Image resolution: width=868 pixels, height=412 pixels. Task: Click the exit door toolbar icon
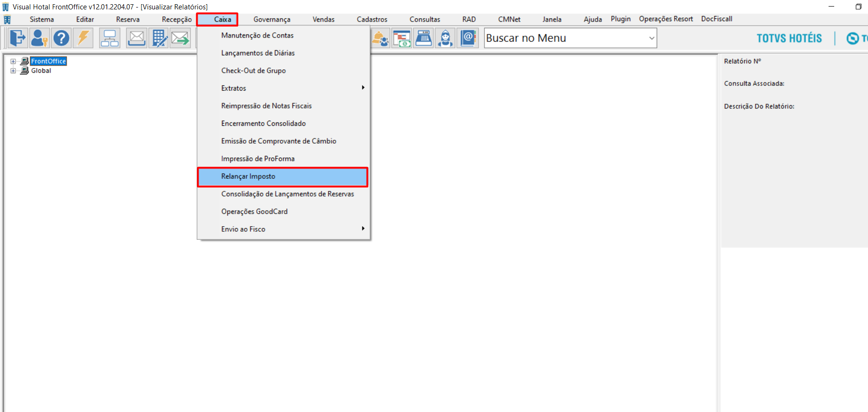pos(18,38)
